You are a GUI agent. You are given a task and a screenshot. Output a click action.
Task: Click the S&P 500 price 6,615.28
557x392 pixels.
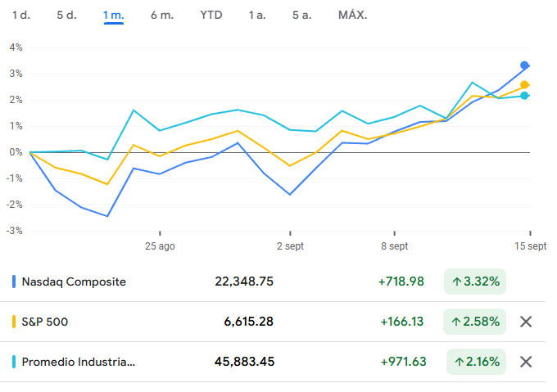249,322
